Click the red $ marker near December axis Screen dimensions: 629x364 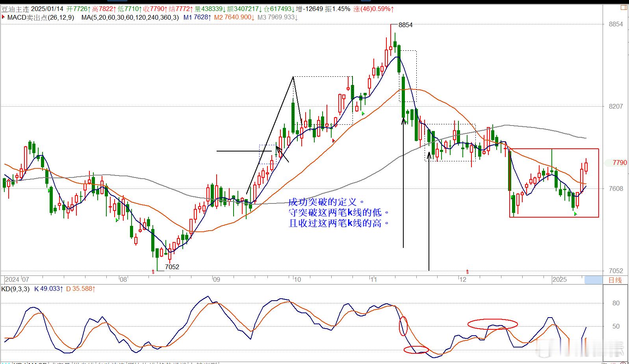tap(468, 272)
